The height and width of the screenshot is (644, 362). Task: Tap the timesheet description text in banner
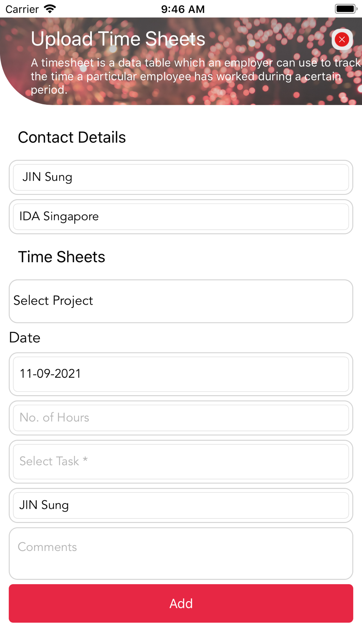point(195,76)
